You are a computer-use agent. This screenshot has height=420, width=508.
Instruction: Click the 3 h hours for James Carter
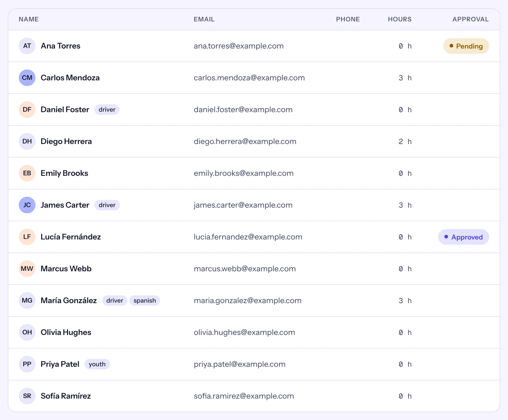tap(405, 205)
